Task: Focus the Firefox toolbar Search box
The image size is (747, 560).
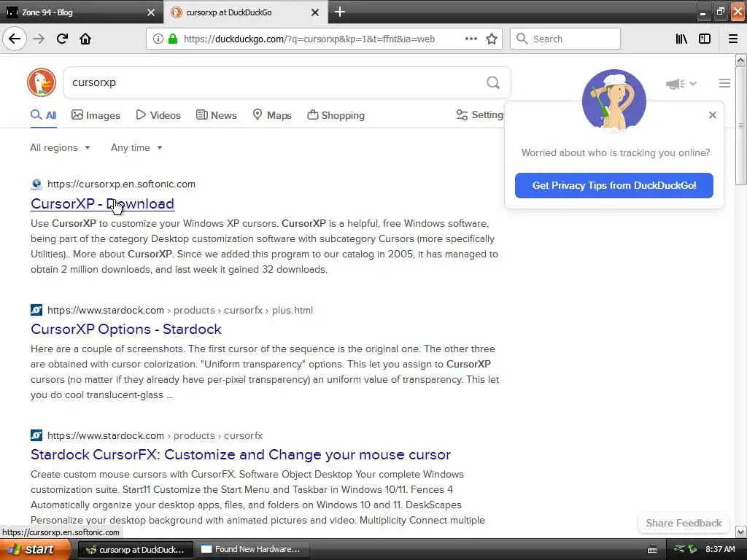Action: [565, 39]
